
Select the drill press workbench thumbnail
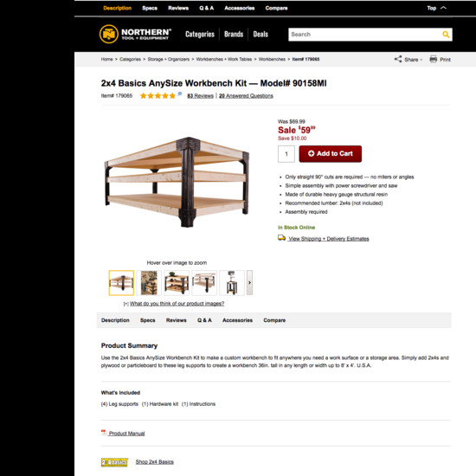[x=232, y=283]
